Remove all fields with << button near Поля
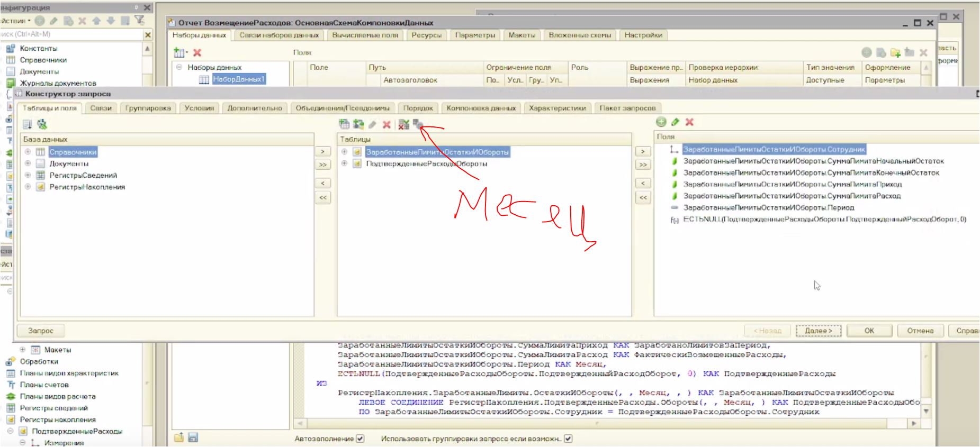This screenshot has height=447, width=980. point(643,197)
